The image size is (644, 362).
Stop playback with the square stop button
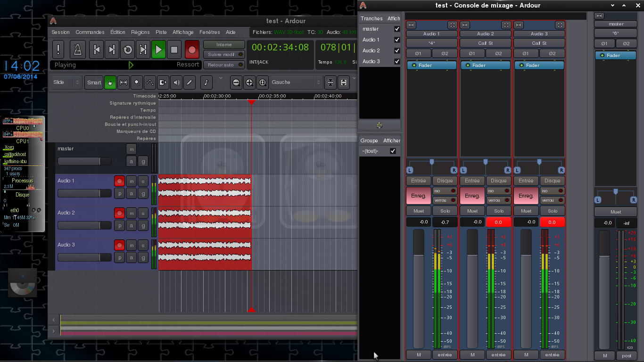click(x=174, y=49)
